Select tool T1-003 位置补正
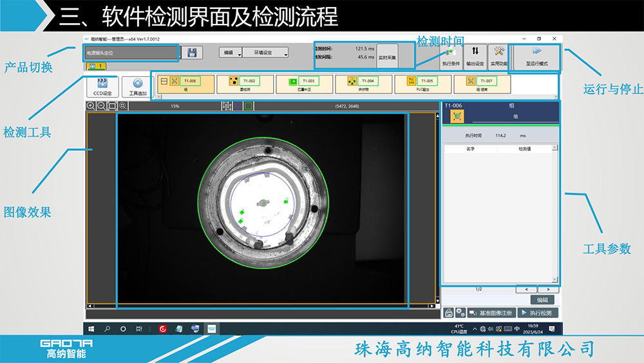644x363 pixels. pyautogui.click(x=305, y=84)
